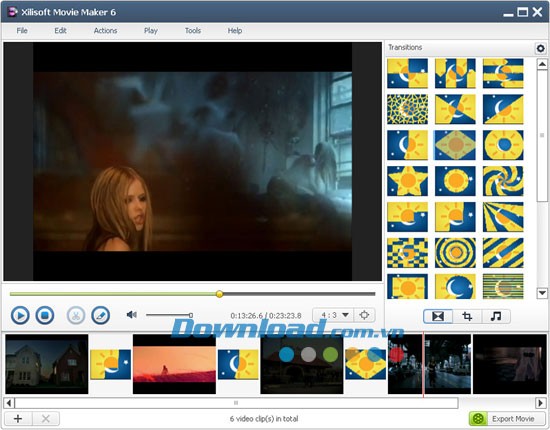
Task: Select the orange sunset clip in timeline
Action: point(174,364)
